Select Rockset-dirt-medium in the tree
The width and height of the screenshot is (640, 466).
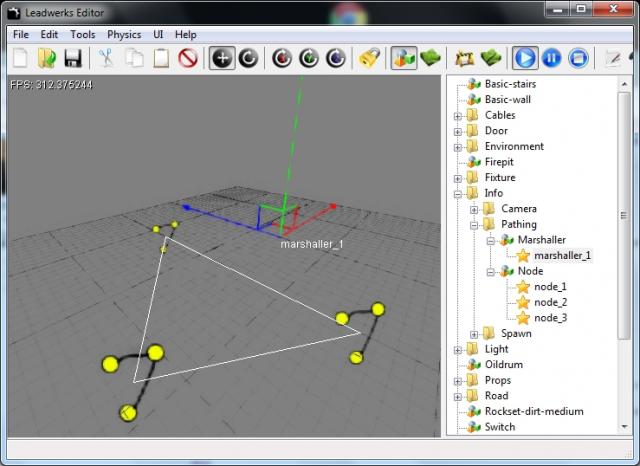[533, 411]
